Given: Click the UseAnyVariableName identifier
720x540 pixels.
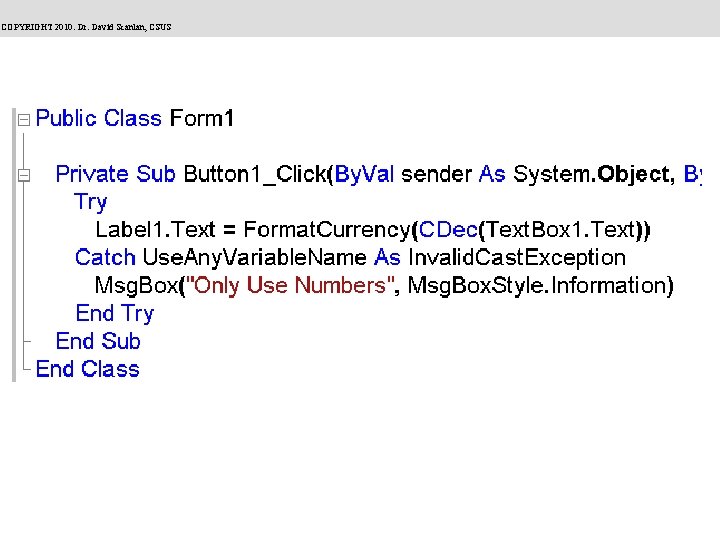Looking at the screenshot, I should [254, 258].
